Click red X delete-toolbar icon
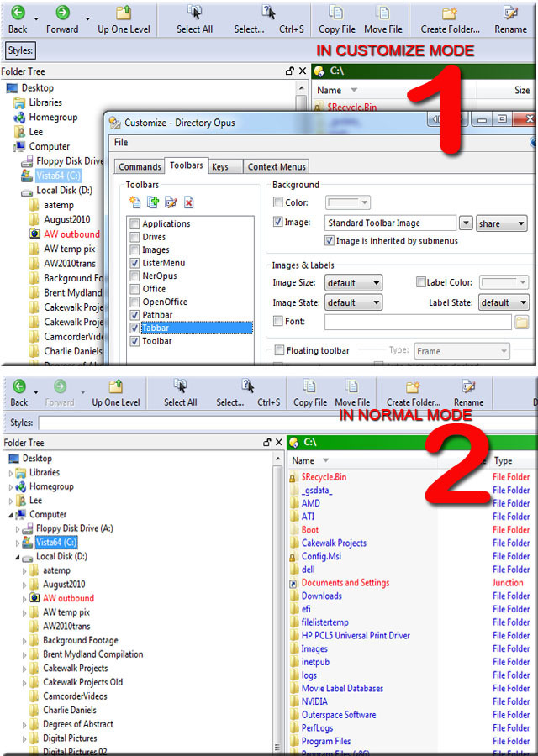This screenshot has height=756, width=538. 188,202
